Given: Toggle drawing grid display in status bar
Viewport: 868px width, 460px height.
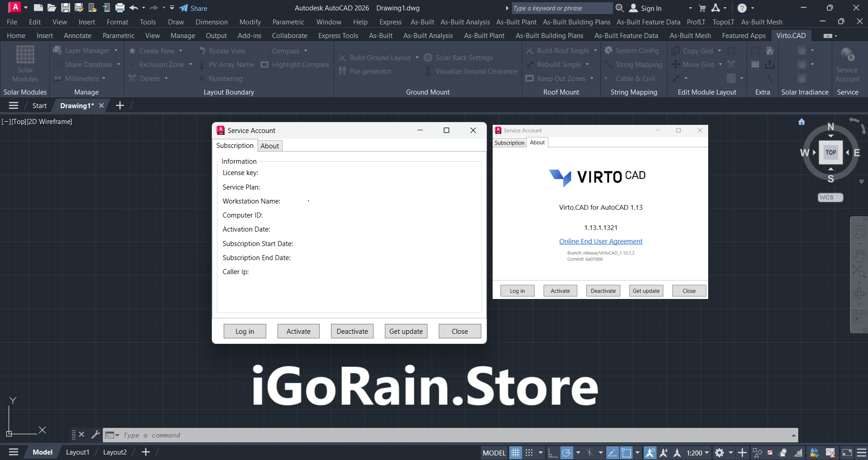Looking at the screenshot, I should pos(516,452).
